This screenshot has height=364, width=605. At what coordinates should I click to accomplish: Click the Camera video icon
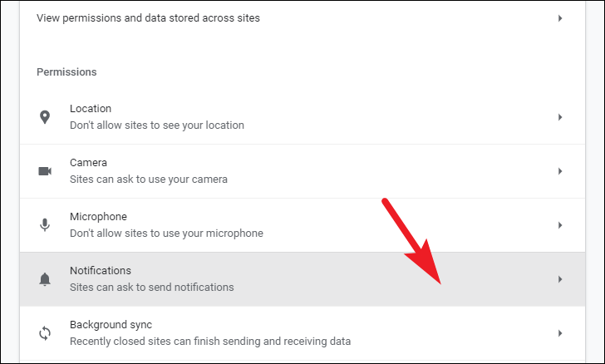point(45,171)
